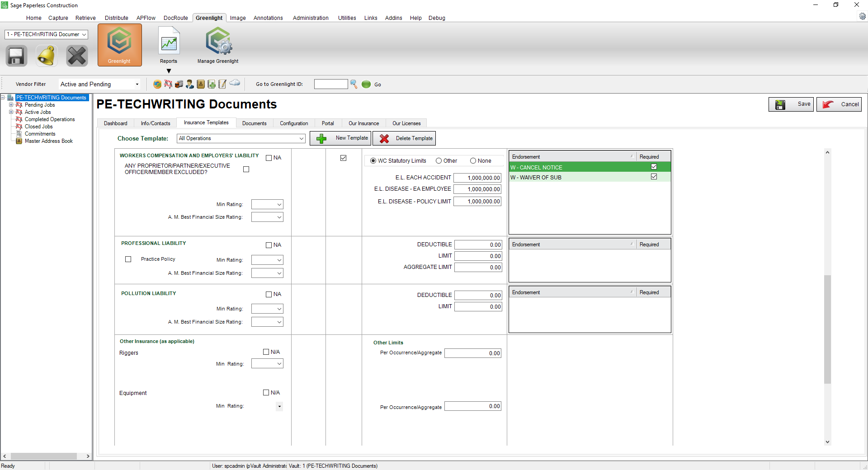Viewport: 868px width, 470px height.
Task: Open Workers Compensation A.M. Best Financial Size dropdown
Action: [x=267, y=217]
